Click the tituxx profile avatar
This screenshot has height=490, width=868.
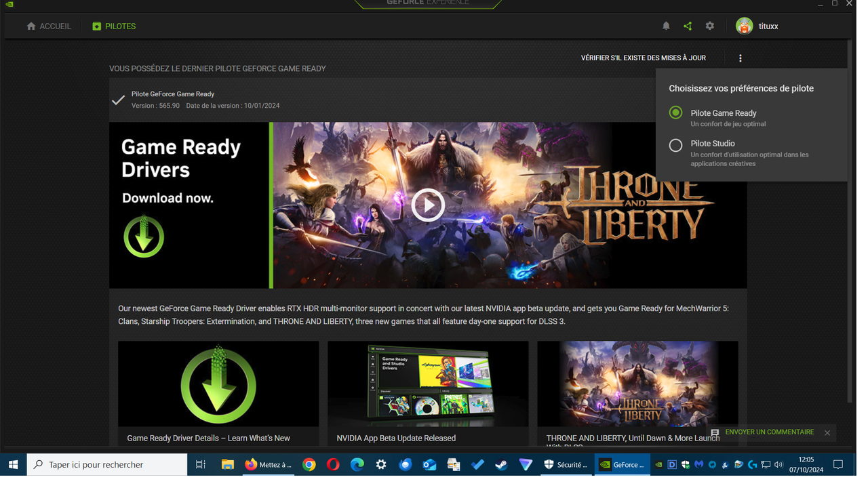pos(744,26)
